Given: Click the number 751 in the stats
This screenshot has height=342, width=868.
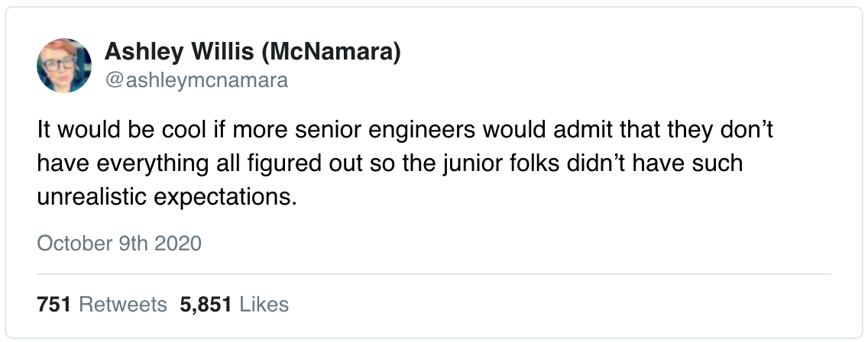Looking at the screenshot, I should [x=53, y=305].
